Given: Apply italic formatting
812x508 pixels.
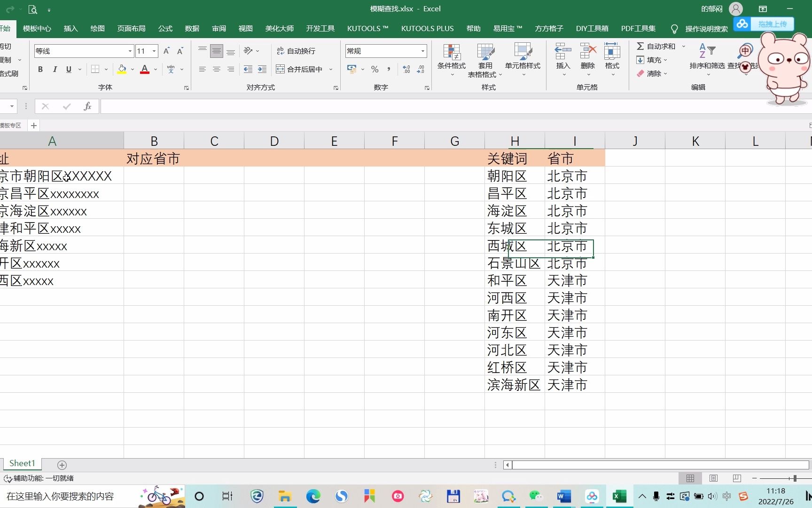Looking at the screenshot, I should (55, 69).
